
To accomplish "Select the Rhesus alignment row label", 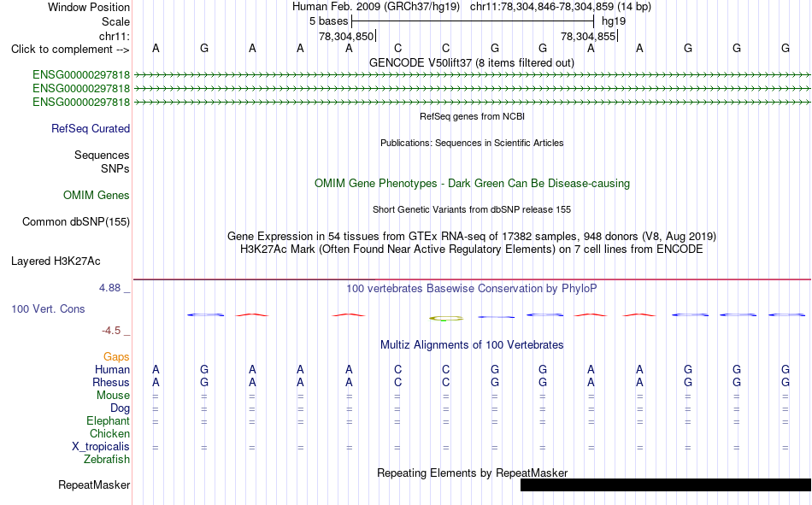I will tap(111, 382).
